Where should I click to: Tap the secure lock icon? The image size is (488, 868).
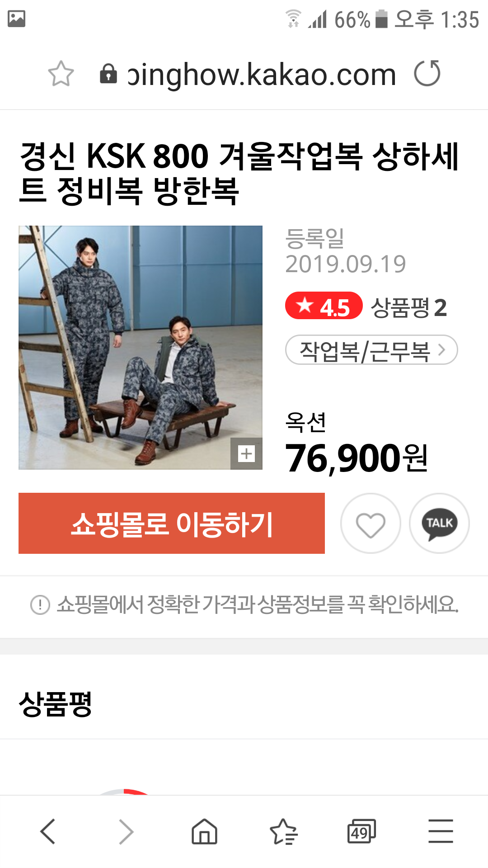tap(108, 74)
